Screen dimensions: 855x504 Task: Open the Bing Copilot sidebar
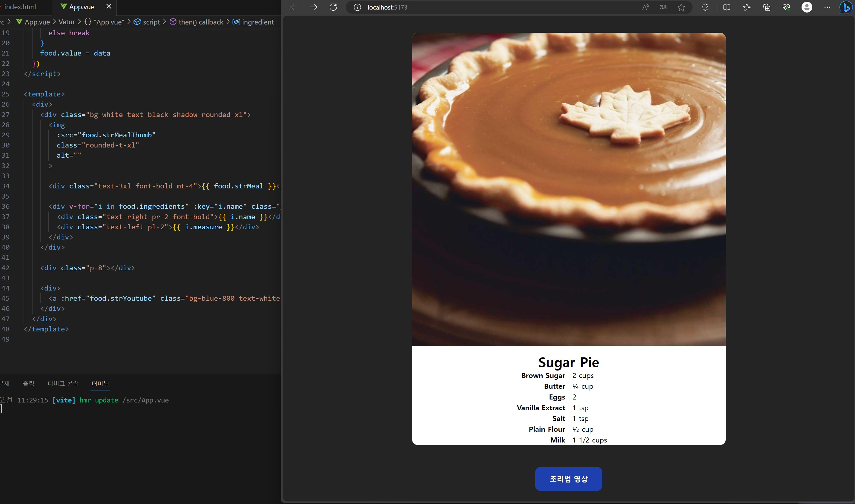(x=846, y=7)
